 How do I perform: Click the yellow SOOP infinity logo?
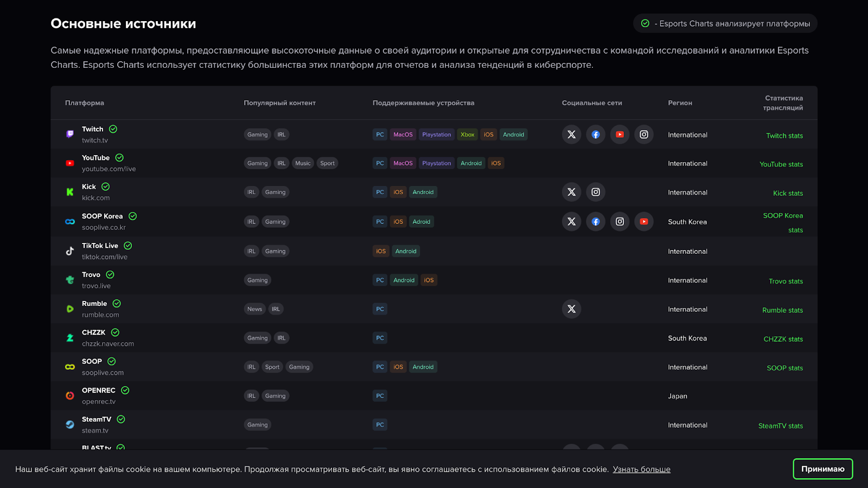coord(70,367)
